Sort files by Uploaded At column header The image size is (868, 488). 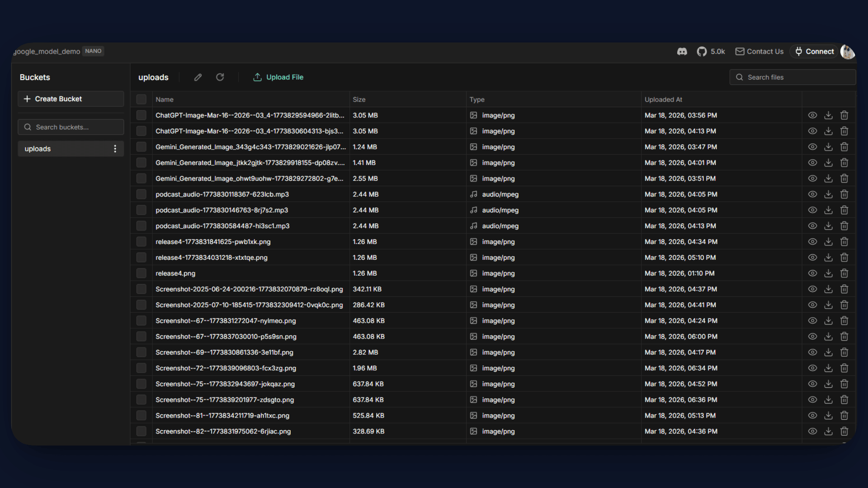[x=663, y=99]
